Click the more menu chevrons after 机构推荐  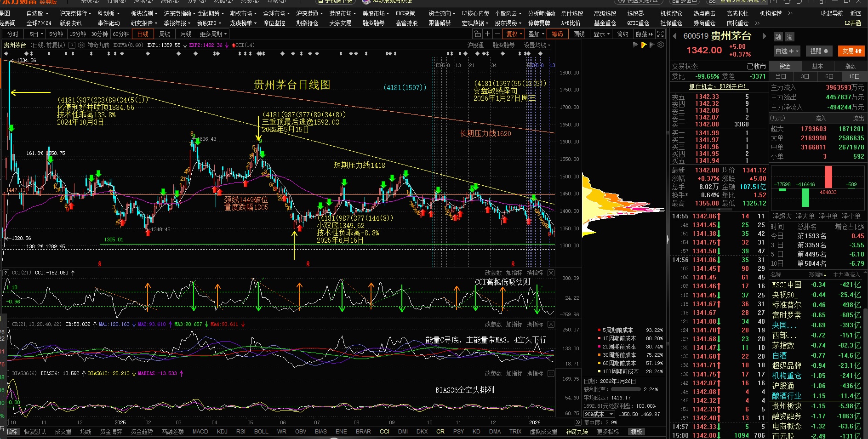tap(790, 13)
